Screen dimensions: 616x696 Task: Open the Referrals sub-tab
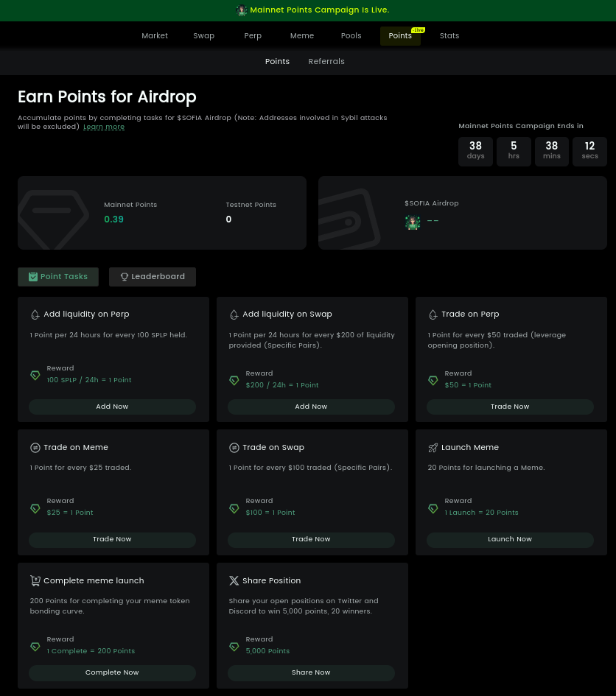point(326,61)
